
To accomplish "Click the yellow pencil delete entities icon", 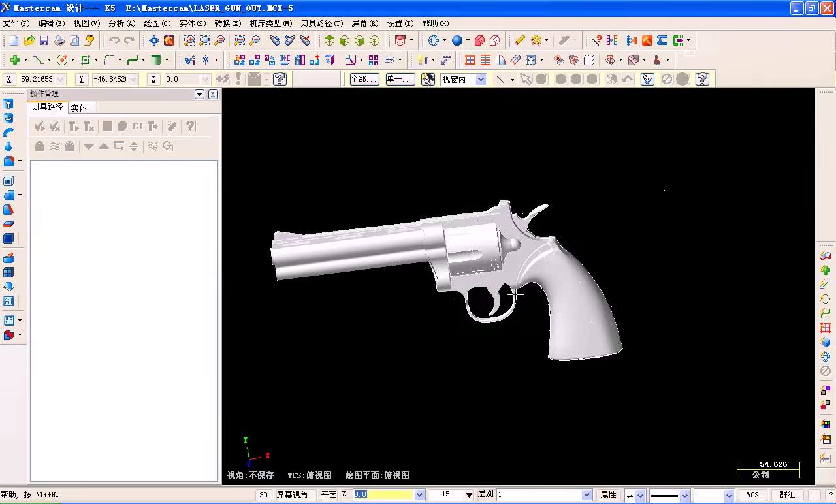I will click(x=520, y=40).
